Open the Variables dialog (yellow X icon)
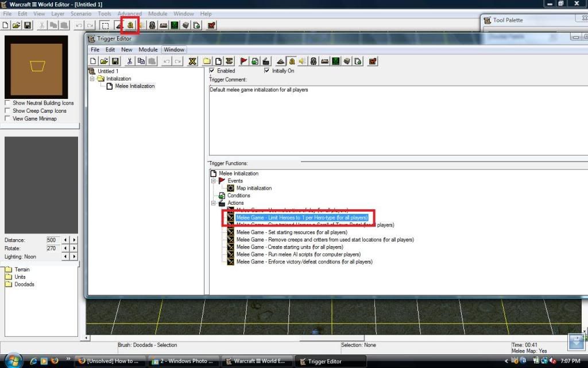The image size is (588, 368). (192, 61)
